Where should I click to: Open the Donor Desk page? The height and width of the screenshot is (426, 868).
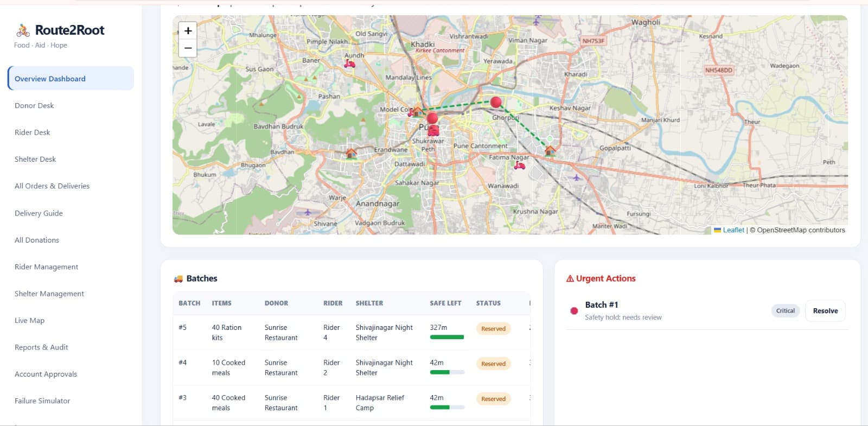coord(34,105)
